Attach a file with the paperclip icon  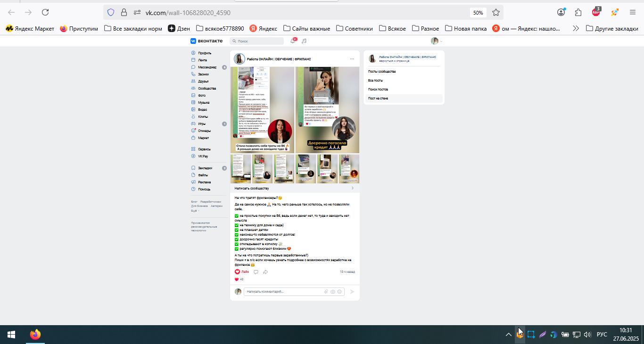[x=326, y=292]
